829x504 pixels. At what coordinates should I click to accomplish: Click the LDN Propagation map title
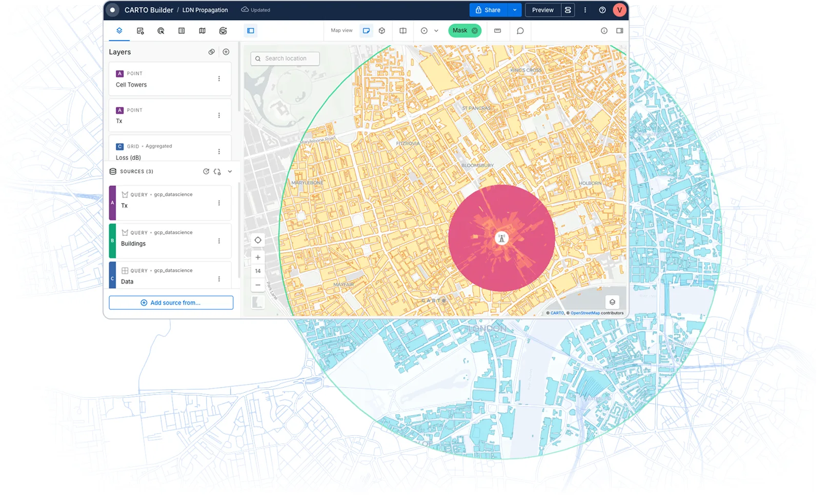pos(205,10)
